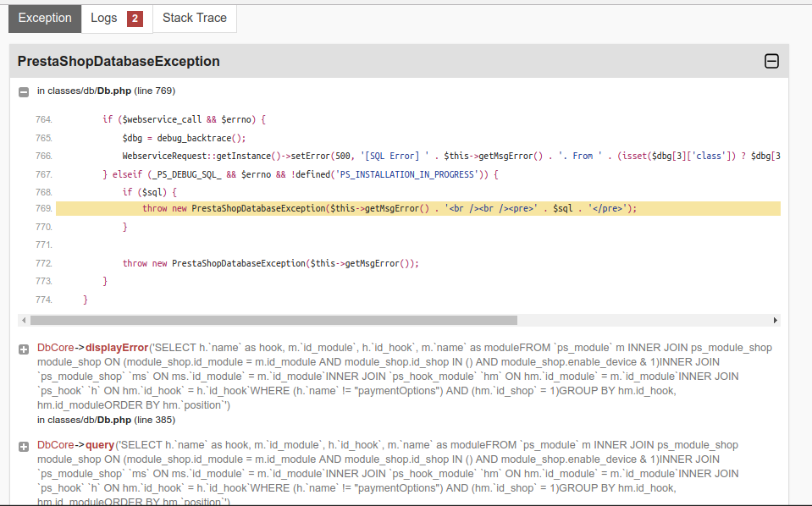Click the WebserviceRequest::getInstance code line 766

coord(451,156)
